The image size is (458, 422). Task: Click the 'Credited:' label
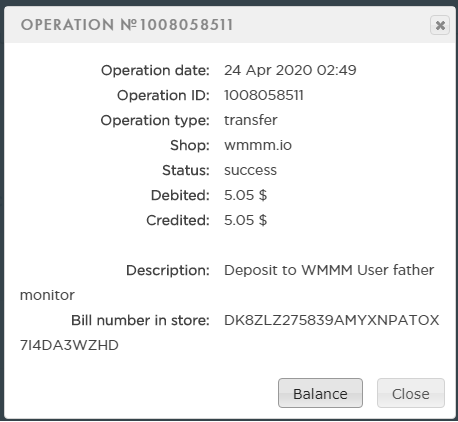click(x=178, y=220)
